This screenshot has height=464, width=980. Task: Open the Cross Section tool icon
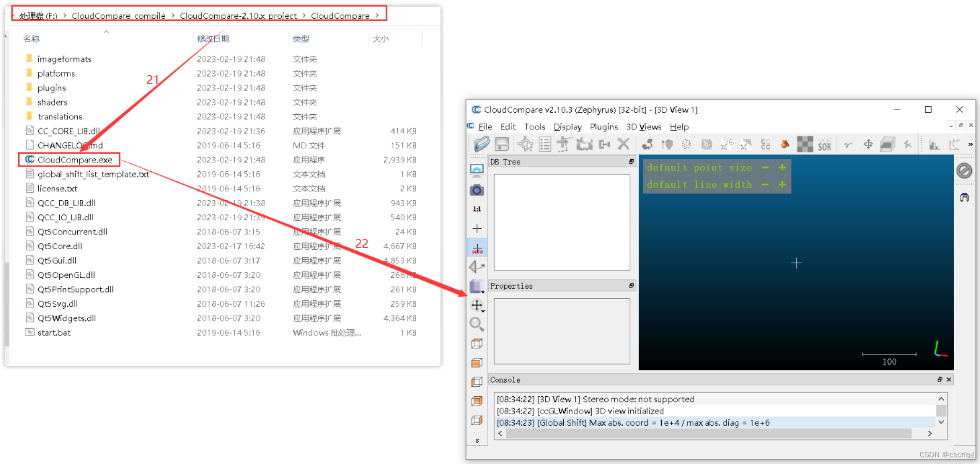coord(887,144)
